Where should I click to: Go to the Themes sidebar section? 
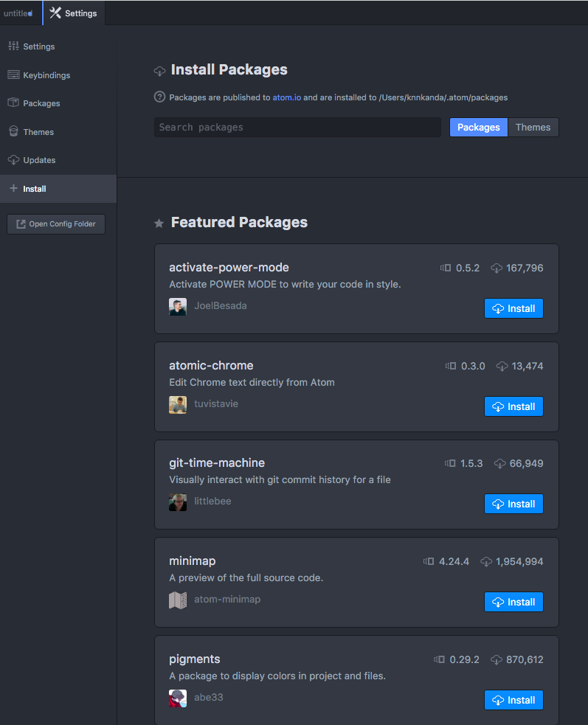pyautogui.click(x=38, y=132)
